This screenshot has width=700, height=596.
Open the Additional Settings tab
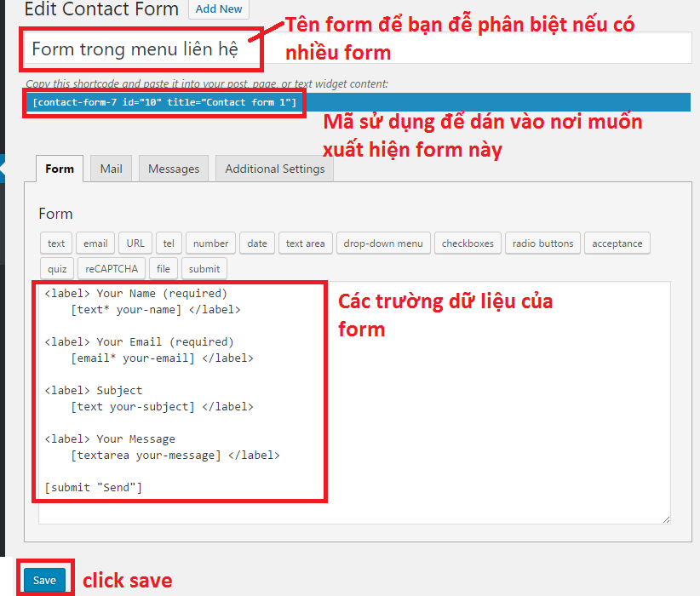coord(274,169)
